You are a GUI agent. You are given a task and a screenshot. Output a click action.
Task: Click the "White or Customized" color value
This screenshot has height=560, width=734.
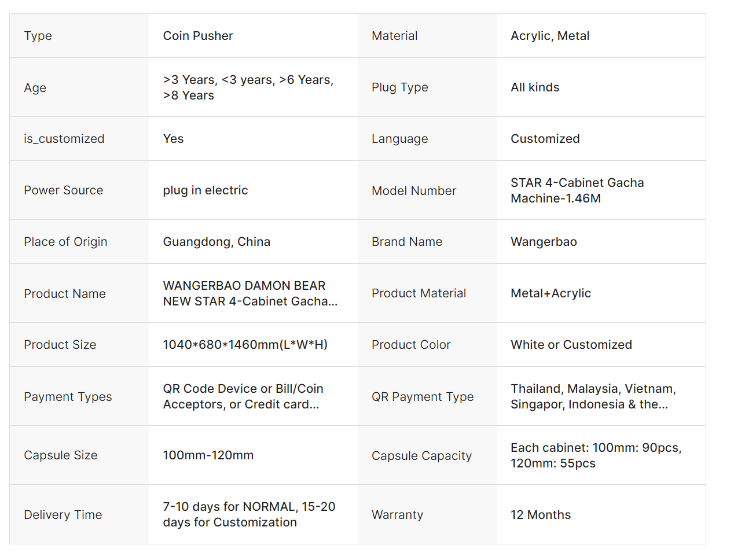571,345
